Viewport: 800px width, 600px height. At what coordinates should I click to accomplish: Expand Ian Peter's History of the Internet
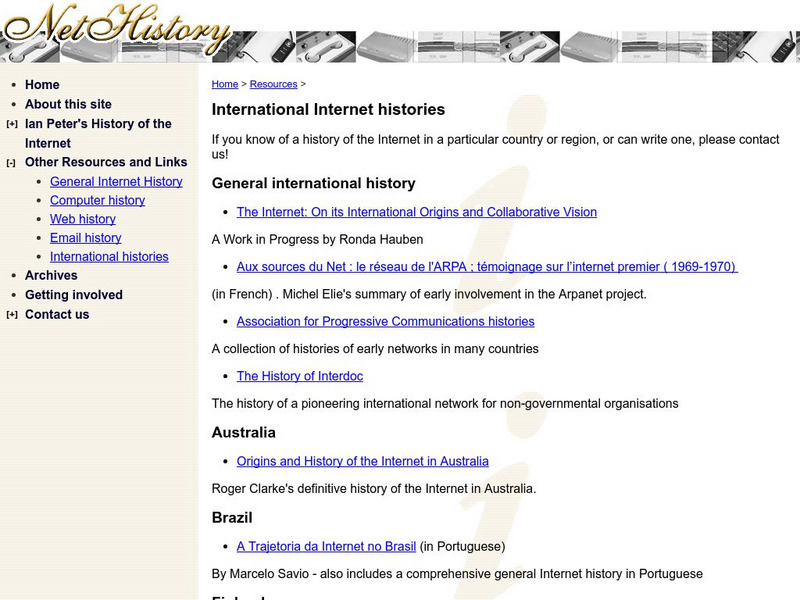point(11,124)
